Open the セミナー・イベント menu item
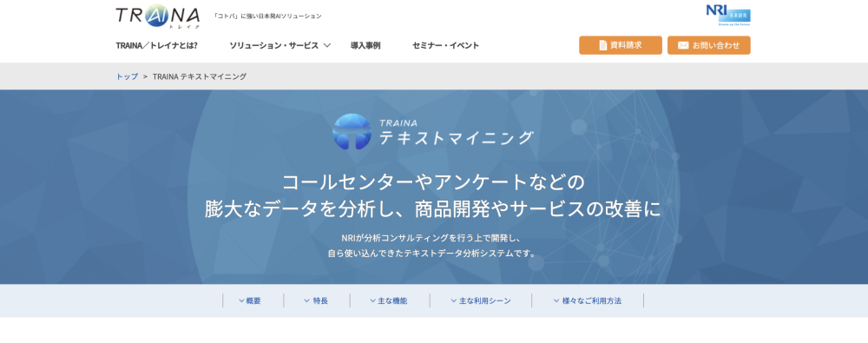This screenshot has height=343, width=868. [x=445, y=45]
